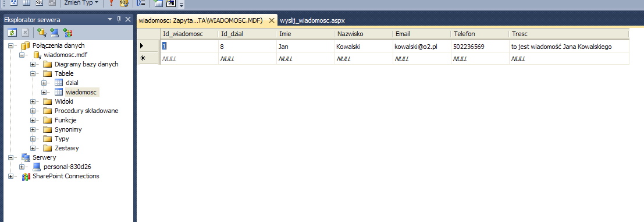644x222 pixels.
Task: Show the Diagram pane toolbar icon
Action: coord(13,3)
